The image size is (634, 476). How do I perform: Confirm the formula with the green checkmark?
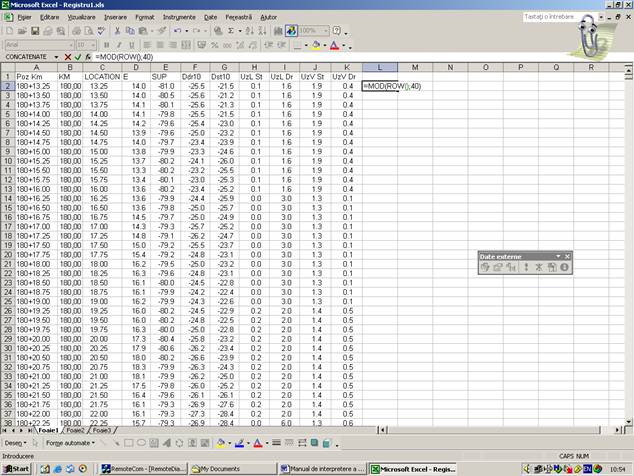click(x=78, y=57)
